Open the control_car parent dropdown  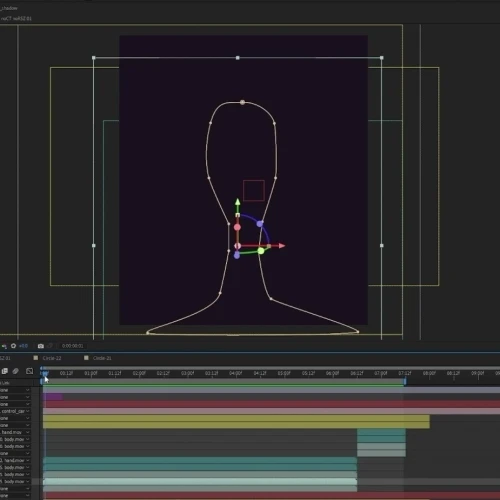pos(15,411)
